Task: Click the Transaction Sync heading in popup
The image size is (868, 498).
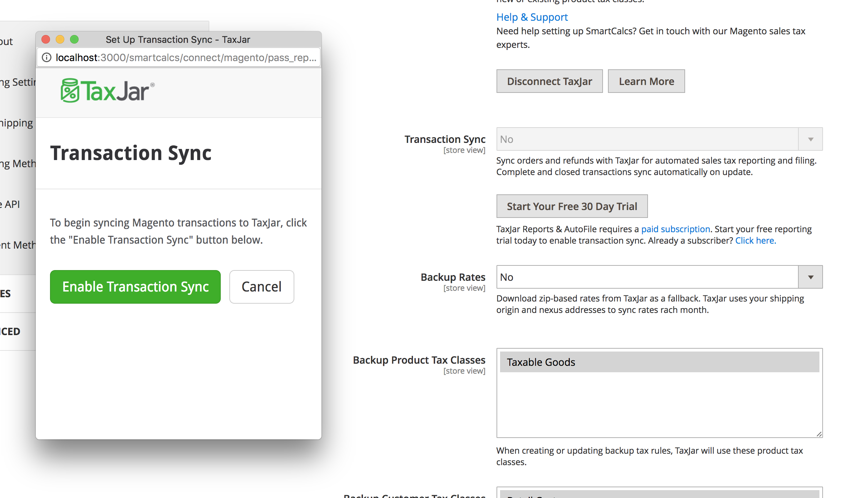Action: point(131,153)
